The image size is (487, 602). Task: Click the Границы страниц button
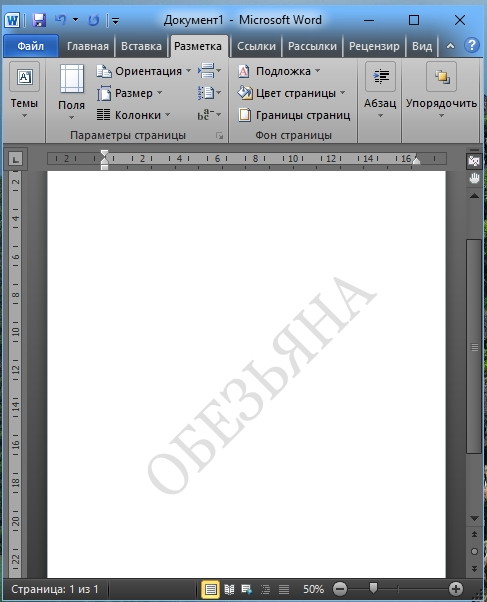click(294, 115)
